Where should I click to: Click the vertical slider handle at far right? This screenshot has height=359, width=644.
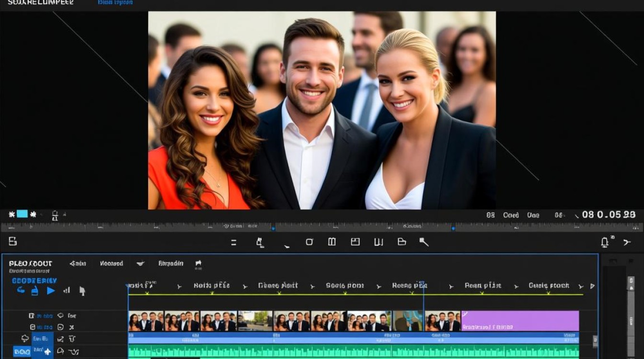pos(631,283)
